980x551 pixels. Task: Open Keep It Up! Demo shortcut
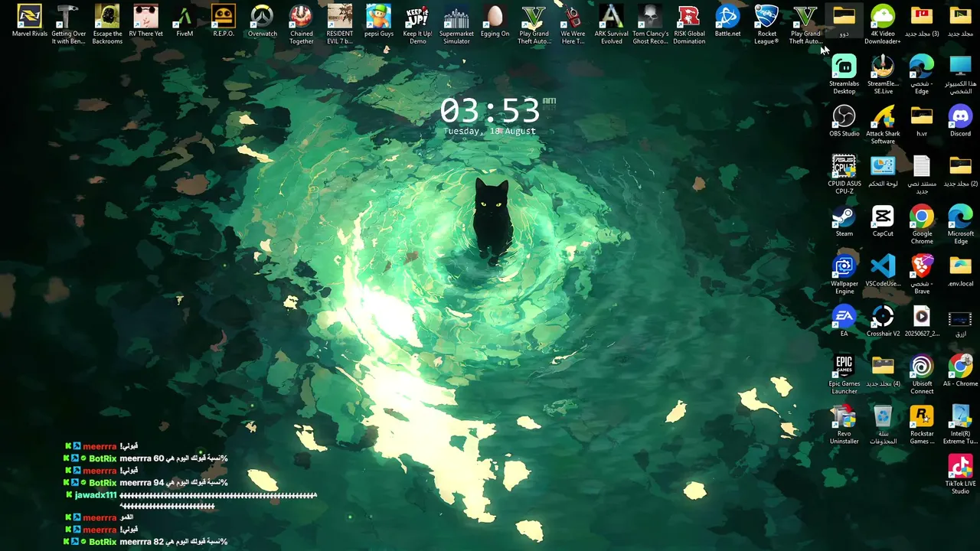417,24
